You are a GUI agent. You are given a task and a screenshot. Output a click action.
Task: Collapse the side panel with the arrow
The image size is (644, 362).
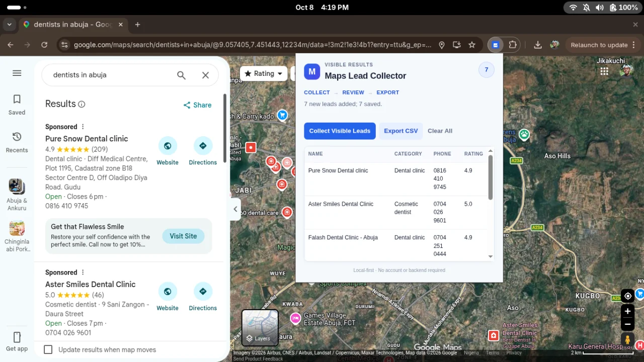click(235, 209)
